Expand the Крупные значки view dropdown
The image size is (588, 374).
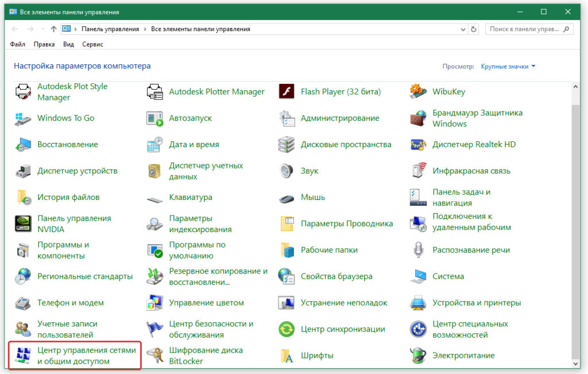(x=508, y=67)
